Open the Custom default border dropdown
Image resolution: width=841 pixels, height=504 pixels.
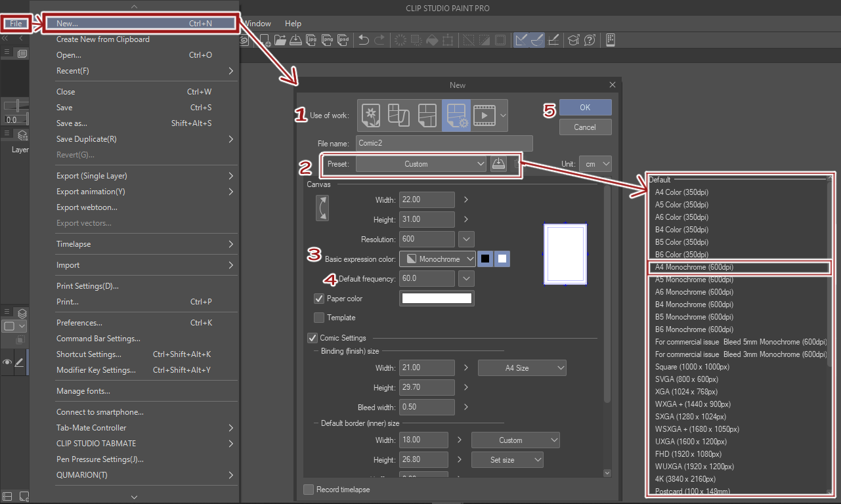tap(515, 440)
